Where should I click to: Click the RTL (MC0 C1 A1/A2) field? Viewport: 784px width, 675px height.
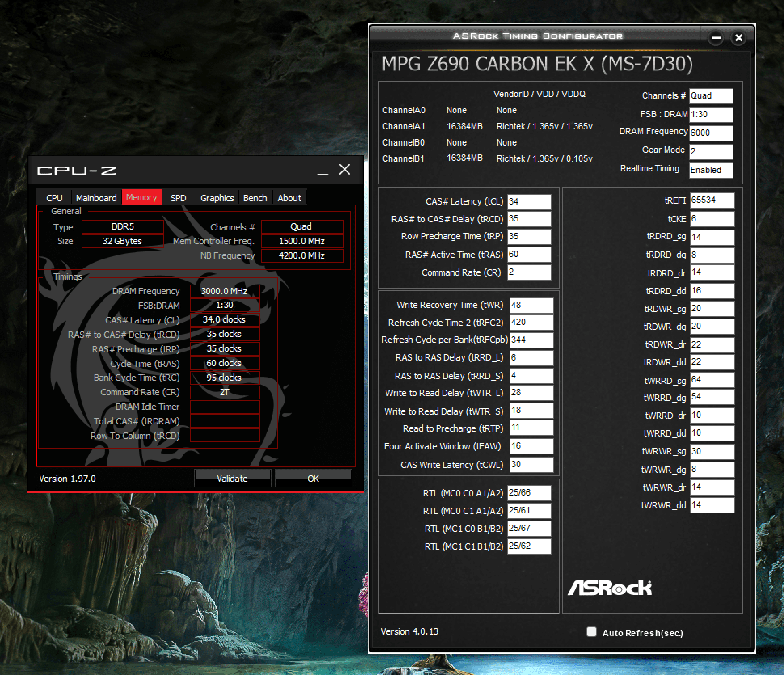(x=529, y=511)
